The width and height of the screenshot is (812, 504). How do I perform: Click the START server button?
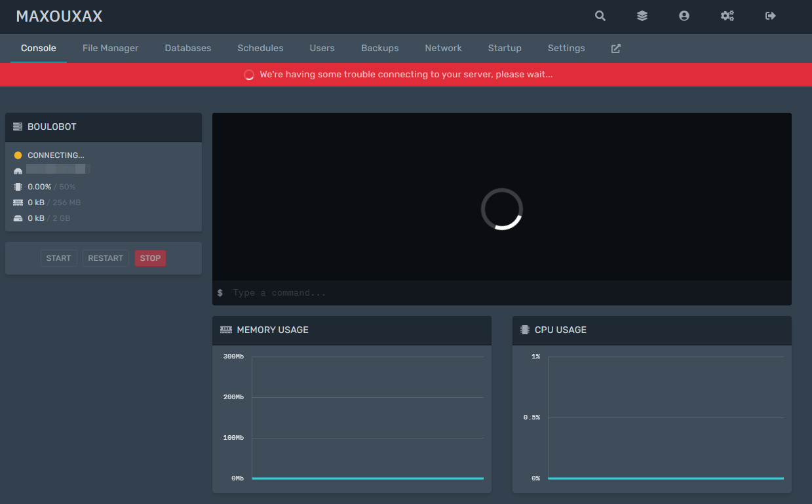[x=58, y=258]
